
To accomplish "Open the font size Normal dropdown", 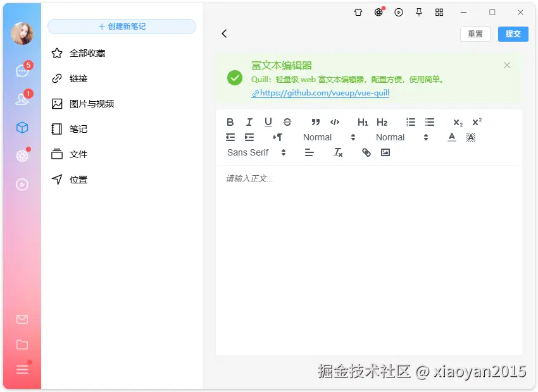I will click(x=329, y=137).
